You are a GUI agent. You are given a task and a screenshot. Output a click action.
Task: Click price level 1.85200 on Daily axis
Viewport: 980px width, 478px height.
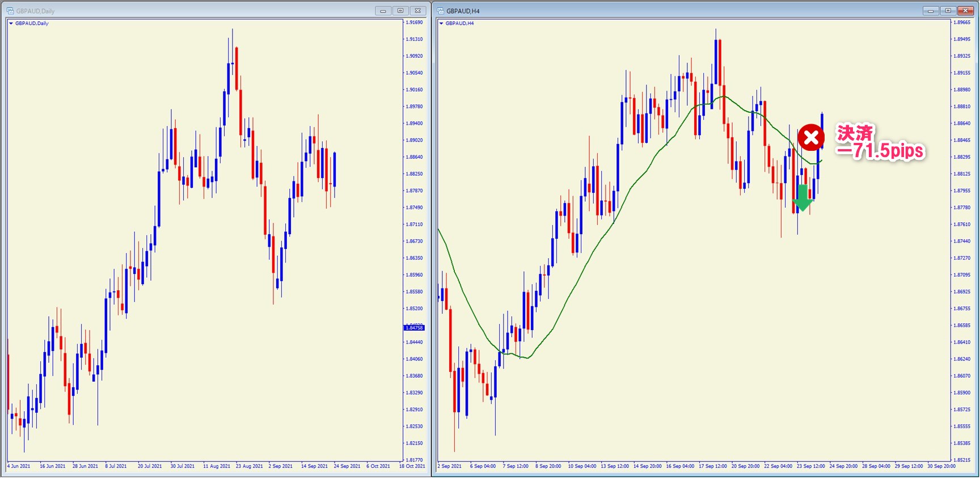pos(415,308)
